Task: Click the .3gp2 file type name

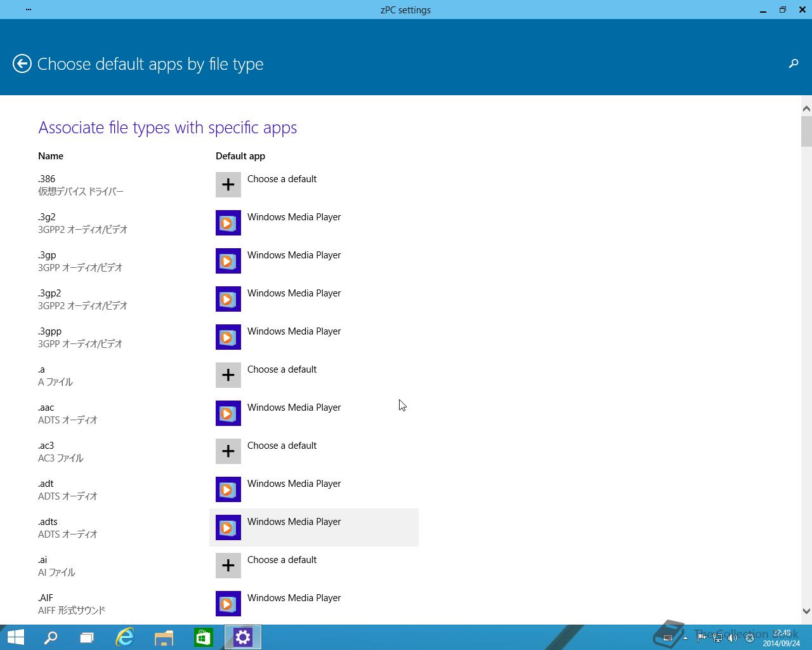Action: (x=49, y=293)
